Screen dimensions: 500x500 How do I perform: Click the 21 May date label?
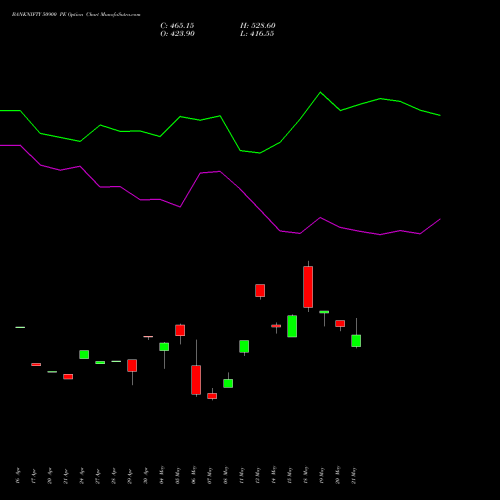(354, 475)
